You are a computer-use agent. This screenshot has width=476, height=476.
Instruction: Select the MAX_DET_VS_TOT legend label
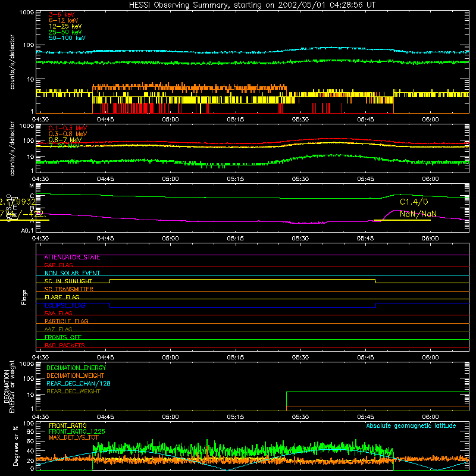click(73, 437)
